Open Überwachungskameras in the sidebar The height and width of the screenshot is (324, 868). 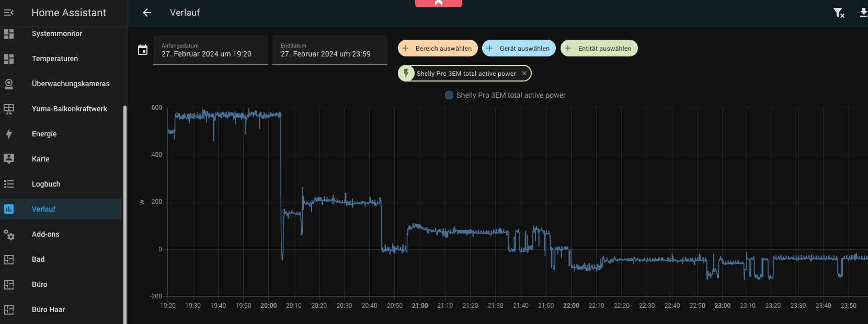coord(61,84)
